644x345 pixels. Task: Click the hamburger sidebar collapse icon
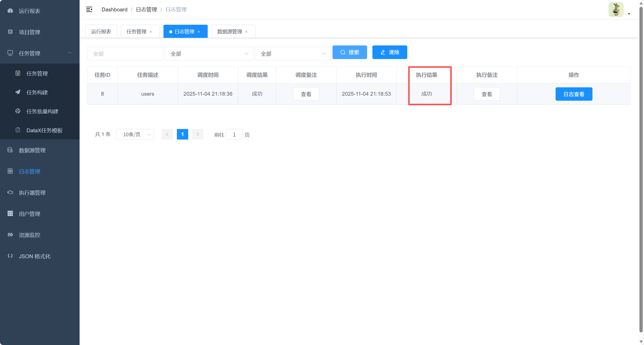pos(89,10)
